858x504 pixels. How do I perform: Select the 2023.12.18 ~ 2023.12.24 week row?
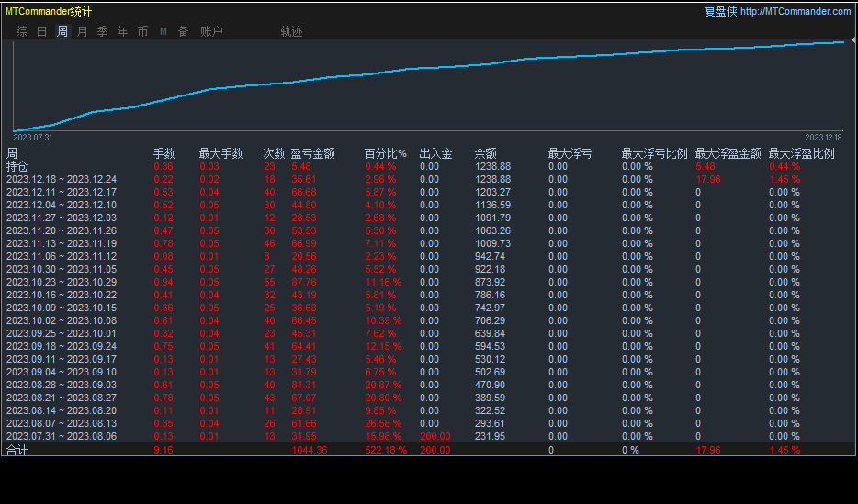click(x=428, y=179)
